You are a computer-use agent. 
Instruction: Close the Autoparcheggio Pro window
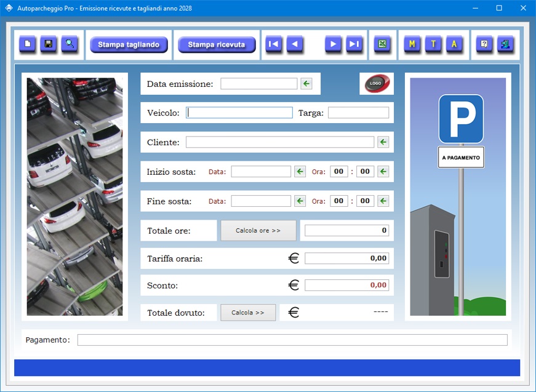(x=523, y=8)
